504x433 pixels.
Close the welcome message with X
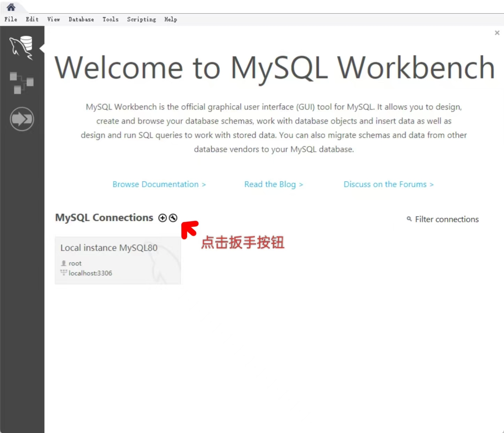[497, 33]
